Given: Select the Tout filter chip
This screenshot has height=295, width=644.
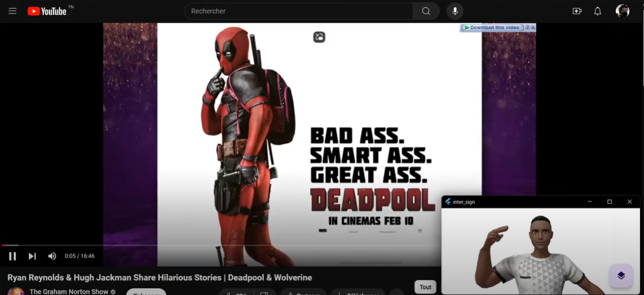Looking at the screenshot, I should tap(425, 287).
